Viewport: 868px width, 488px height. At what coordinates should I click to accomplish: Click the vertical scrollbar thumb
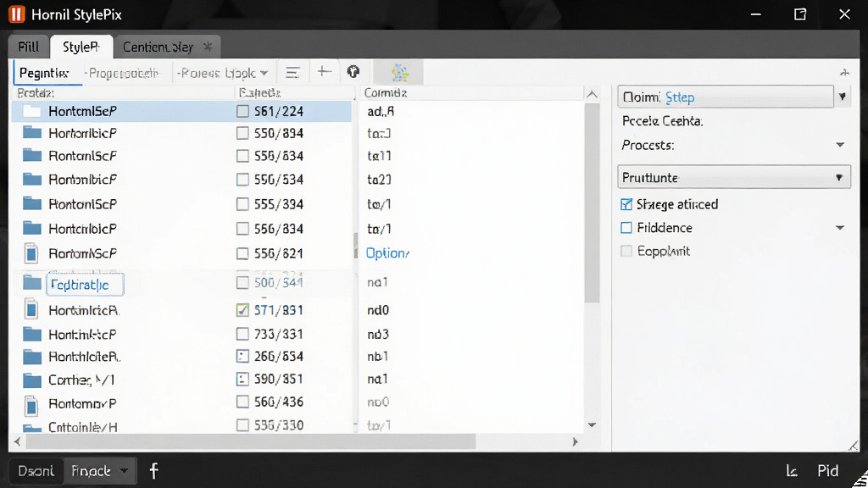pos(592,202)
